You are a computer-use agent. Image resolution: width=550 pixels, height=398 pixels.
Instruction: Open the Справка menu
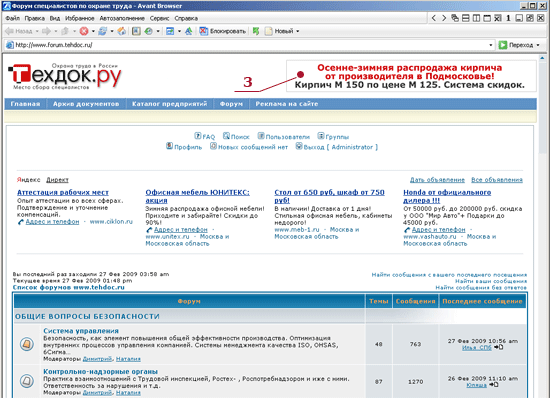(x=186, y=18)
